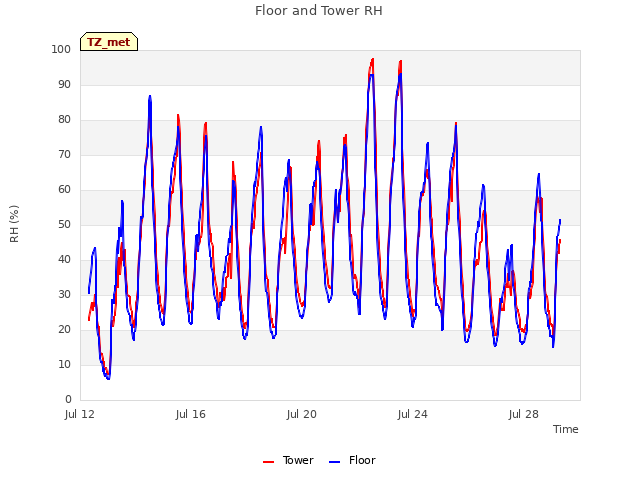
Task: Click the Tower legend entry
Action: pyautogui.click(x=288, y=460)
